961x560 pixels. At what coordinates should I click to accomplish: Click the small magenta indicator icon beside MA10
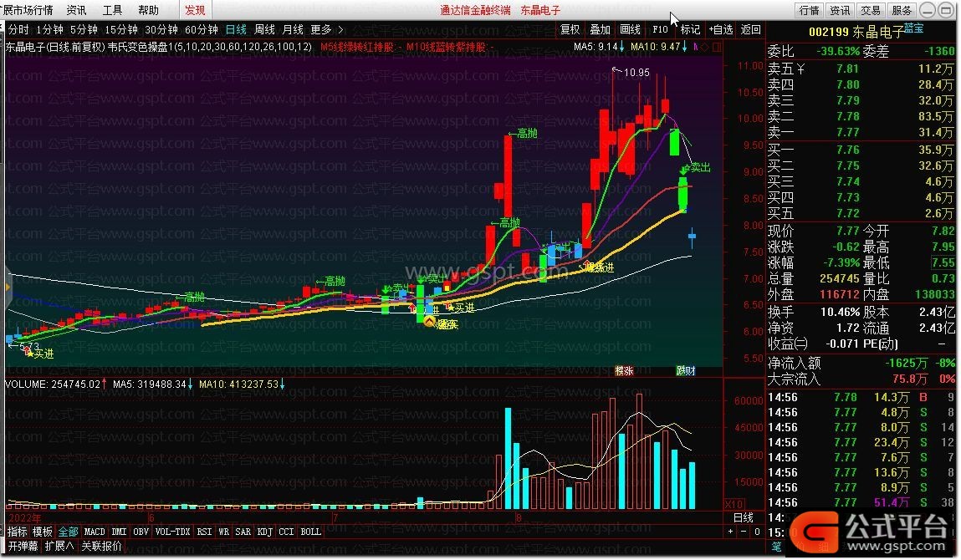pyautogui.click(x=695, y=46)
